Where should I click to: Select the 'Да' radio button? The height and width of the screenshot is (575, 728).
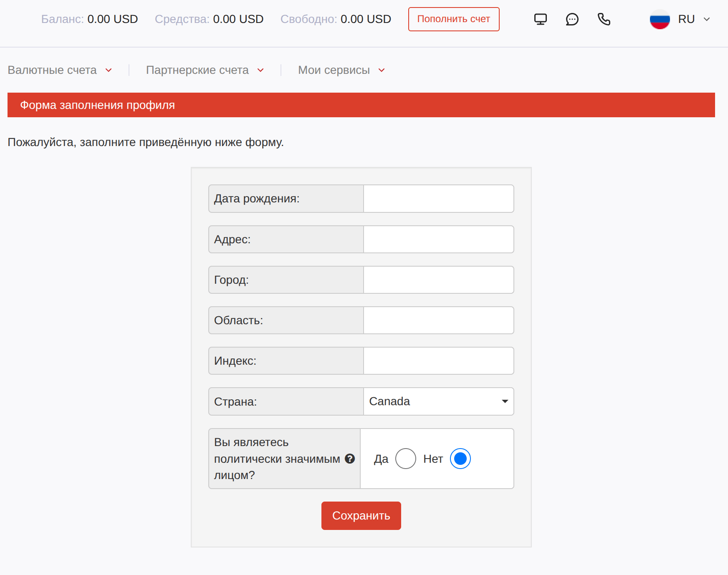(x=405, y=459)
